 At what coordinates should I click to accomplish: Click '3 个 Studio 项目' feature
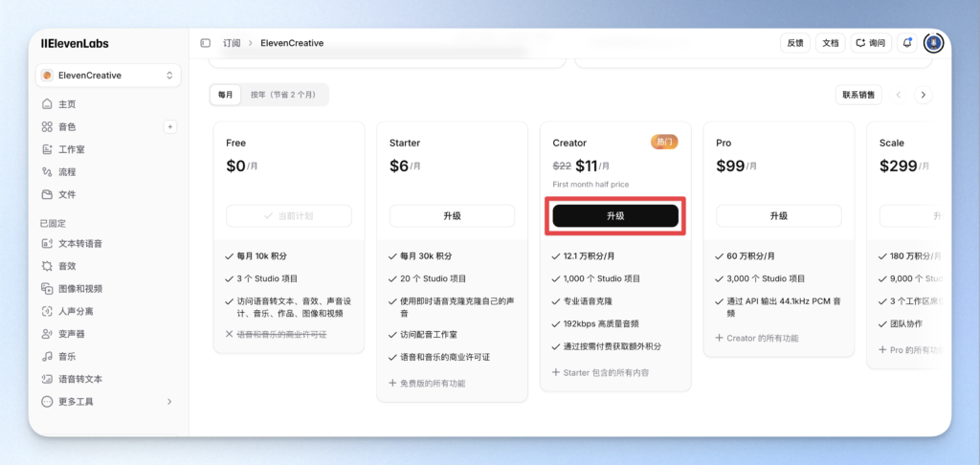coord(269,278)
